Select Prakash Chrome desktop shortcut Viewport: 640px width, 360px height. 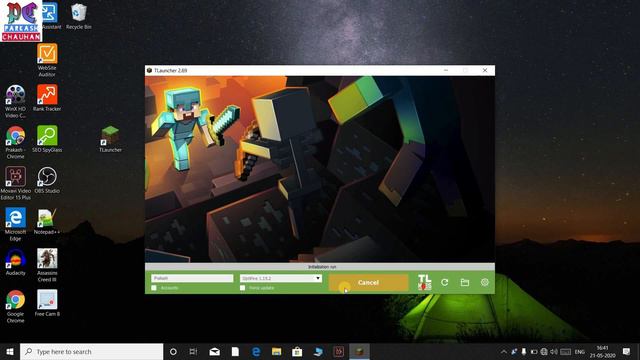coord(16,142)
